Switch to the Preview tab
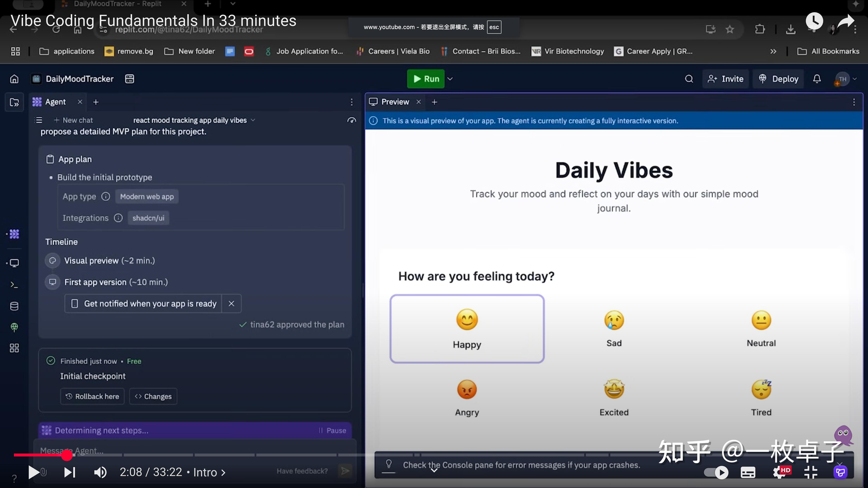This screenshot has height=488, width=868. (x=395, y=102)
